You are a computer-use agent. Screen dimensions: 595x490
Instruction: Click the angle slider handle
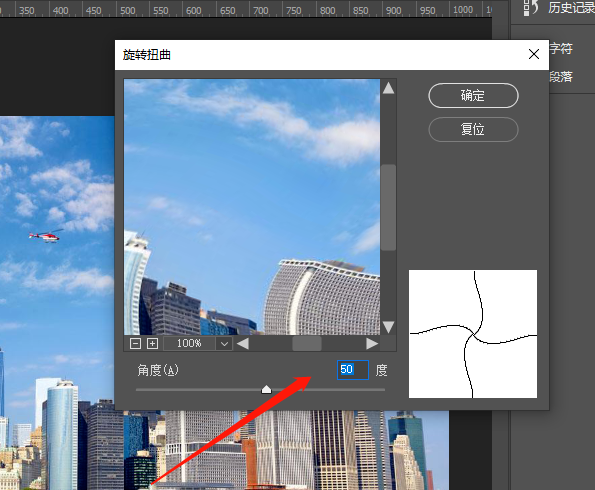pos(266,389)
